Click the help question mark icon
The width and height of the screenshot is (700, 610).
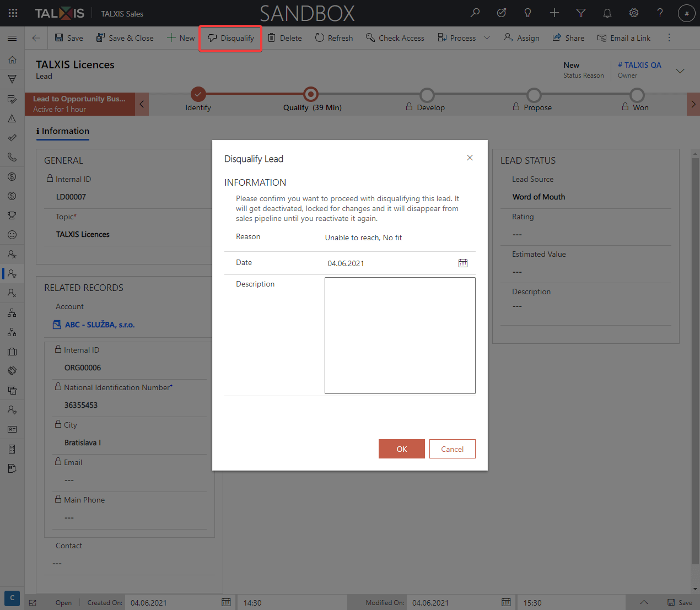coord(660,13)
